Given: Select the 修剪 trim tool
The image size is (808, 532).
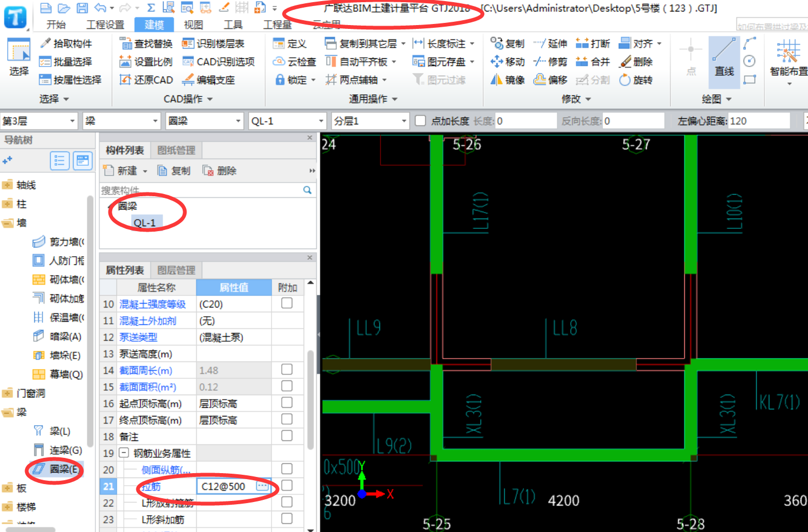Looking at the screenshot, I should 550,62.
